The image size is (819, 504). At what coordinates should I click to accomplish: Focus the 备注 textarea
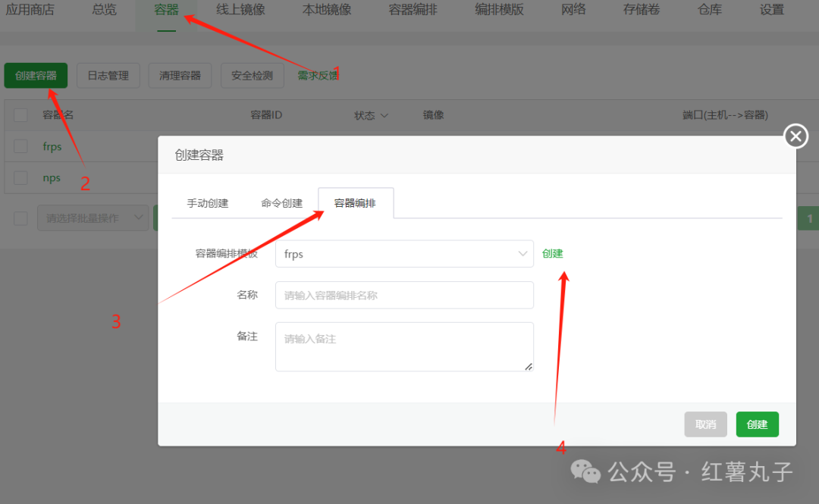point(404,347)
